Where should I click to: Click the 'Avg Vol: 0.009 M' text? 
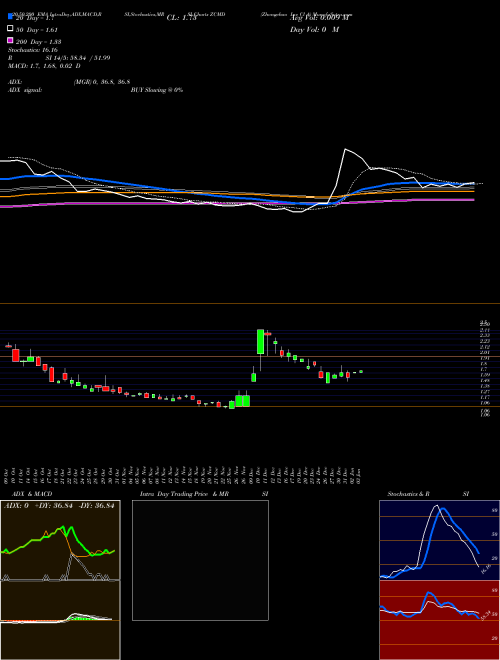coord(321,18)
